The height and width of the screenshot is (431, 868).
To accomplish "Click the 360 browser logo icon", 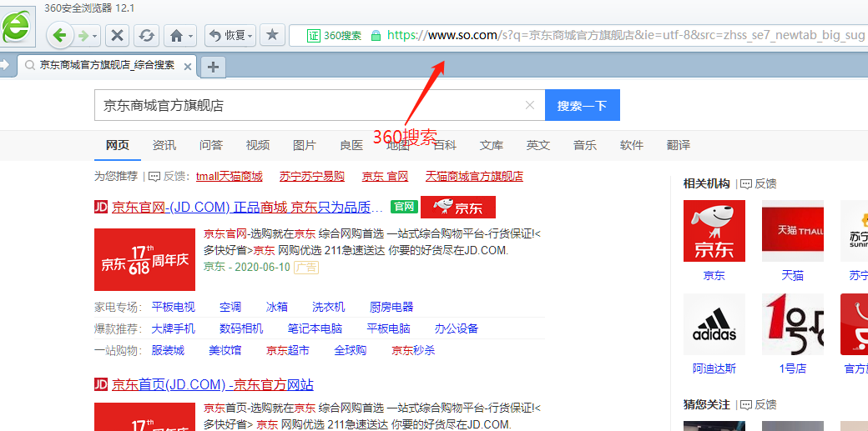I will click(17, 27).
